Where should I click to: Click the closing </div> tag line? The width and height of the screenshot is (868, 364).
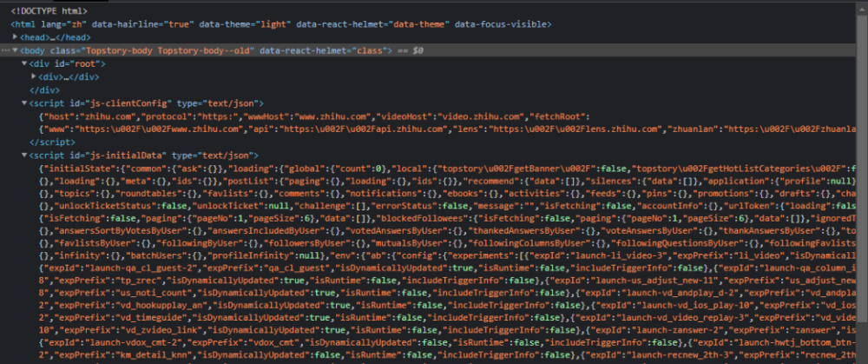coord(44,89)
